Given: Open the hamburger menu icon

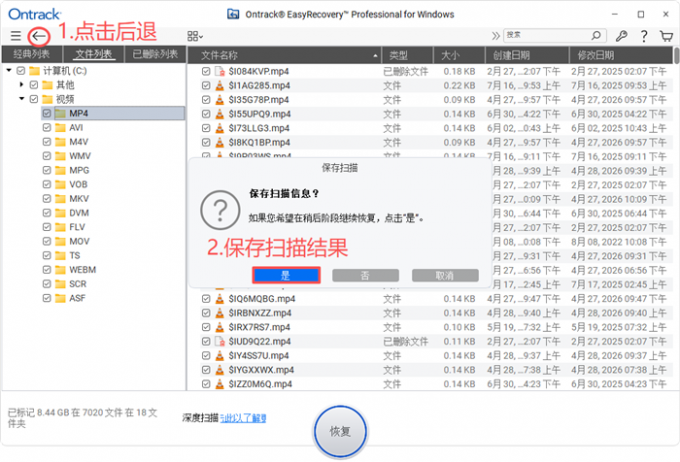Looking at the screenshot, I should 16,36.
